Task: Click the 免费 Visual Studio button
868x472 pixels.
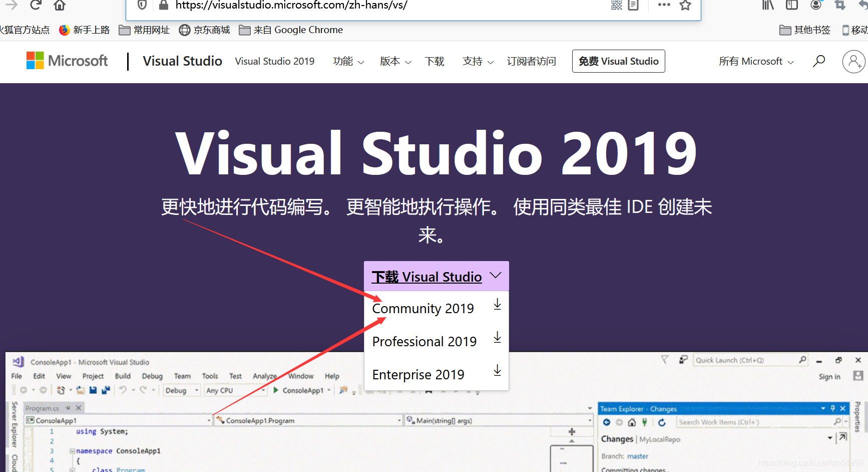Action: [619, 61]
